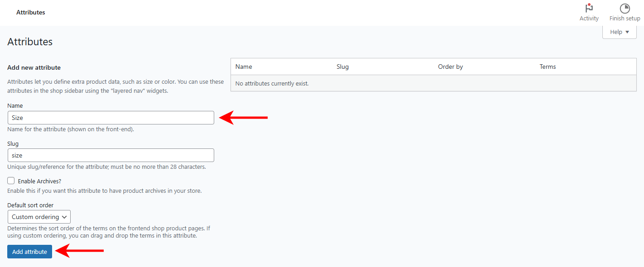This screenshot has height=267, width=644.
Task: Click the Add attribute button
Action: coord(30,252)
